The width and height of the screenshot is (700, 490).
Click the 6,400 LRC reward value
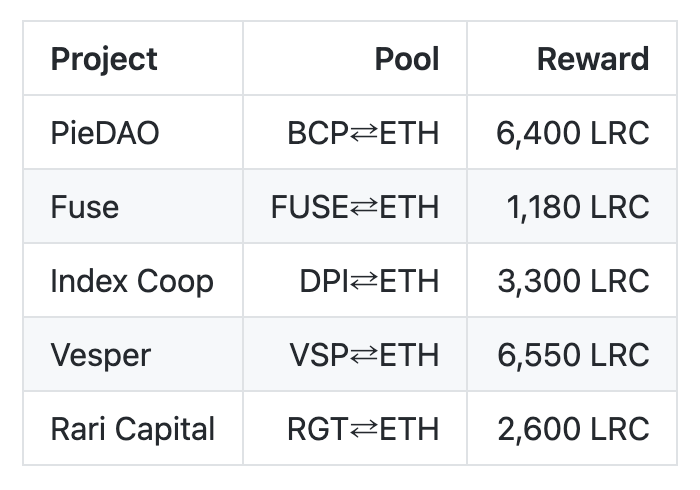click(x=573, y=133)
